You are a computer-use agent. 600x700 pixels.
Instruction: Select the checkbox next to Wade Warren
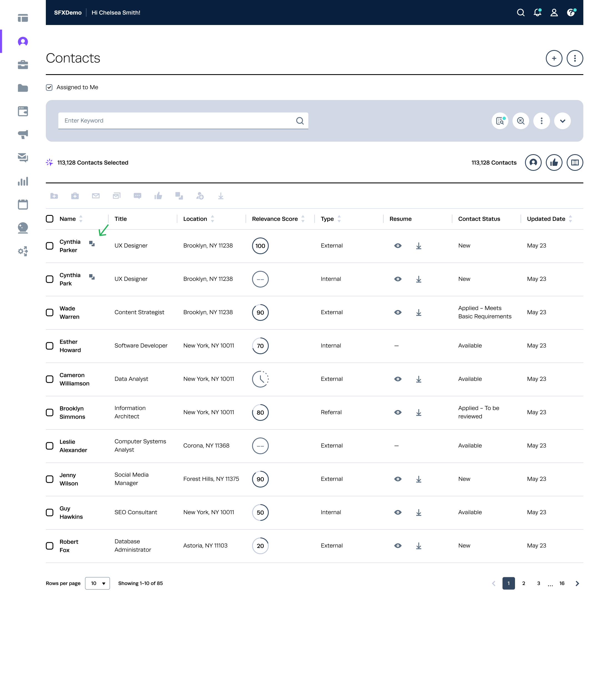coord(49,312)
